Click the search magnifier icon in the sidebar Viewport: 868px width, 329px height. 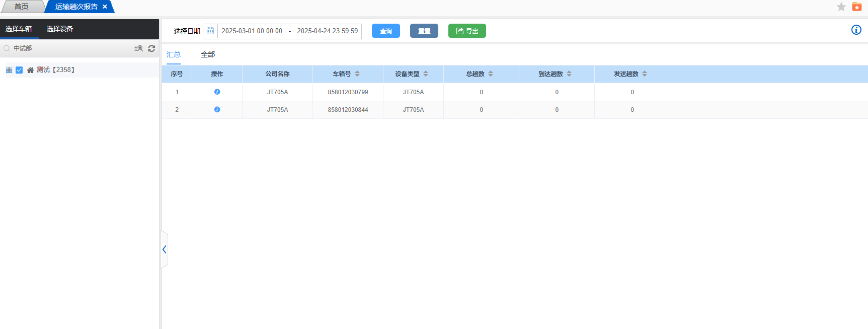coord(7,48)
